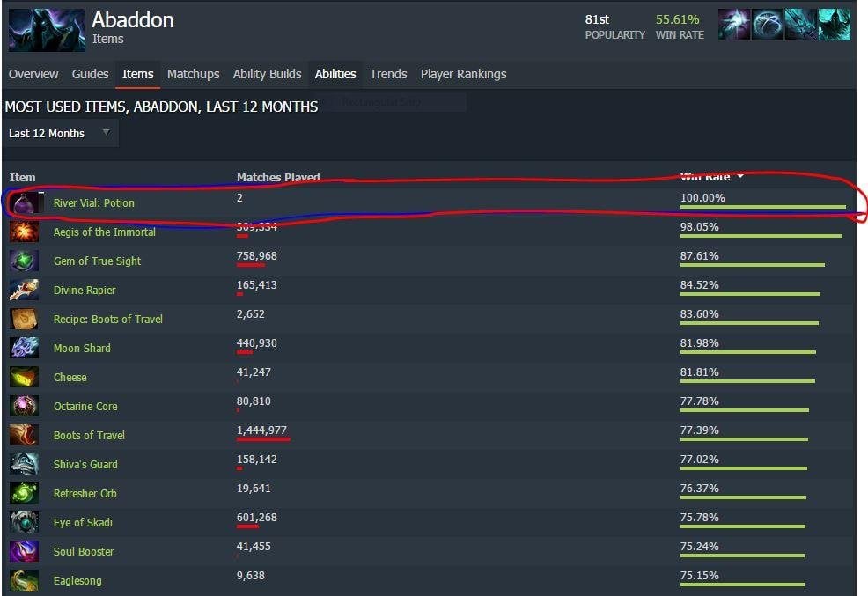The image size is (868, 596).
Task: Go to the Matchups tab
Action: (x=193, y=74)
